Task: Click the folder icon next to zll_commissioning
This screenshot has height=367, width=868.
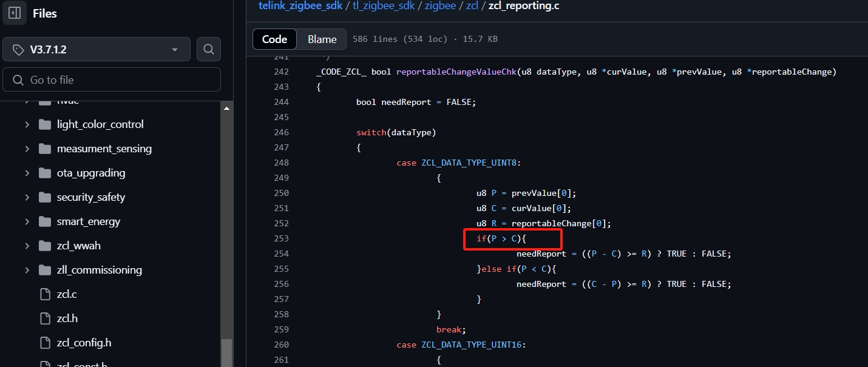Action: click(44, 270)
